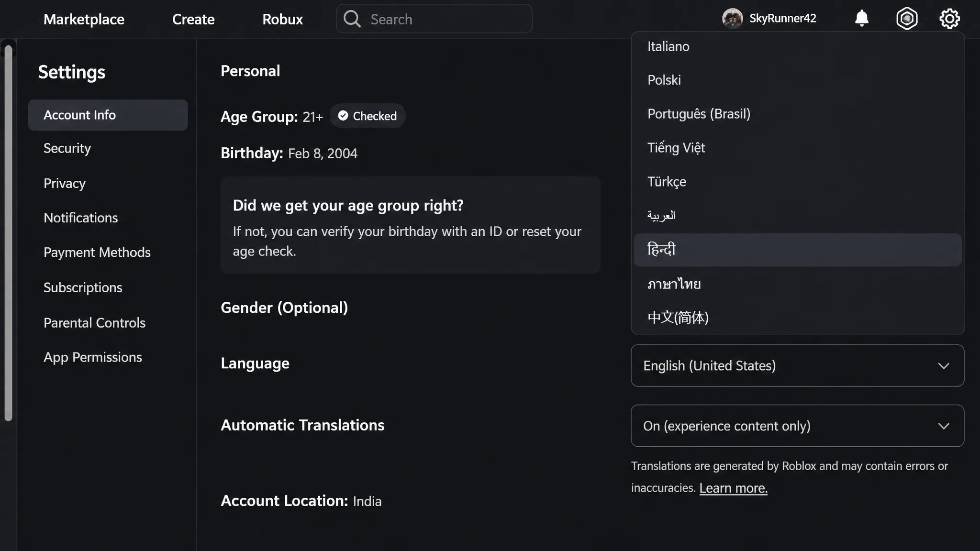Open the Robux hexagon icon

click(x=907, y=19)
